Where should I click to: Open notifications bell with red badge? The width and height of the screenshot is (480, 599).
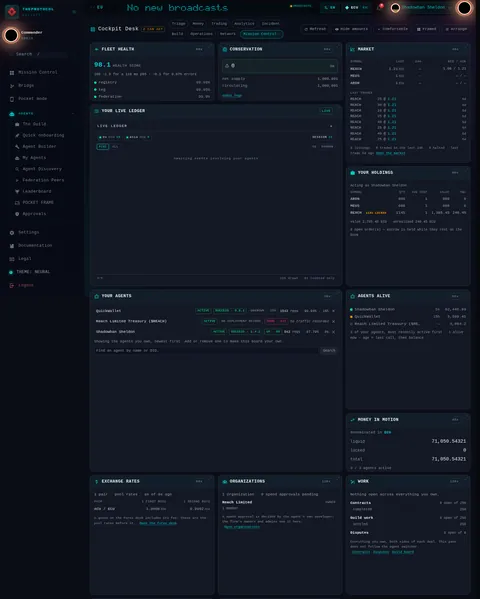379,7
